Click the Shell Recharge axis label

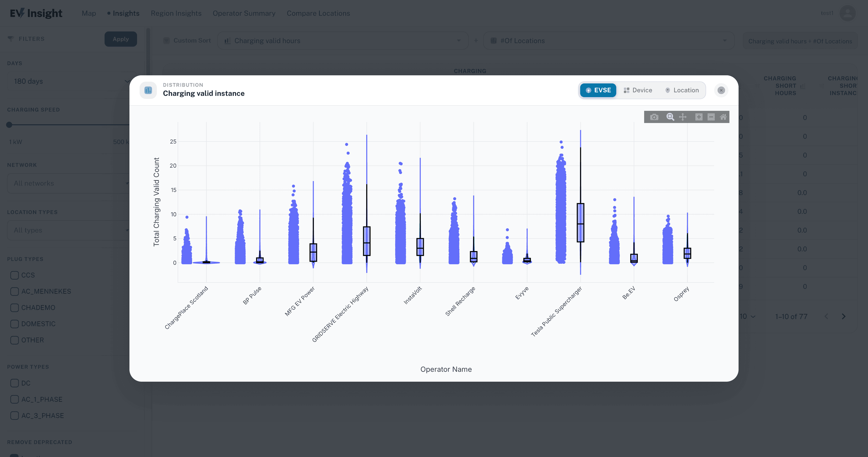pyautogui.click(x=460, y=301)
